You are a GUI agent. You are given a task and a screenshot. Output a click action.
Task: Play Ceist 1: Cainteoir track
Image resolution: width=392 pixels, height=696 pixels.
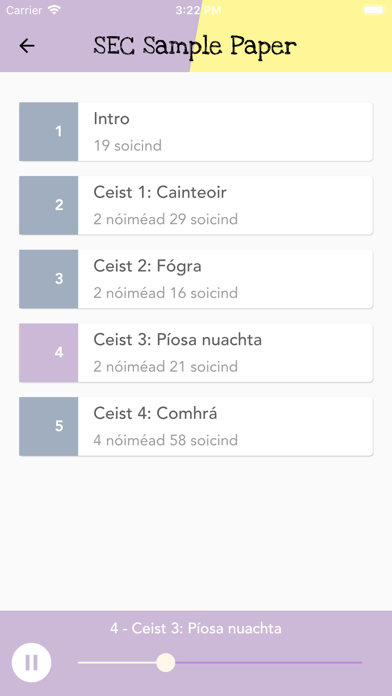(x=196, y=206)
